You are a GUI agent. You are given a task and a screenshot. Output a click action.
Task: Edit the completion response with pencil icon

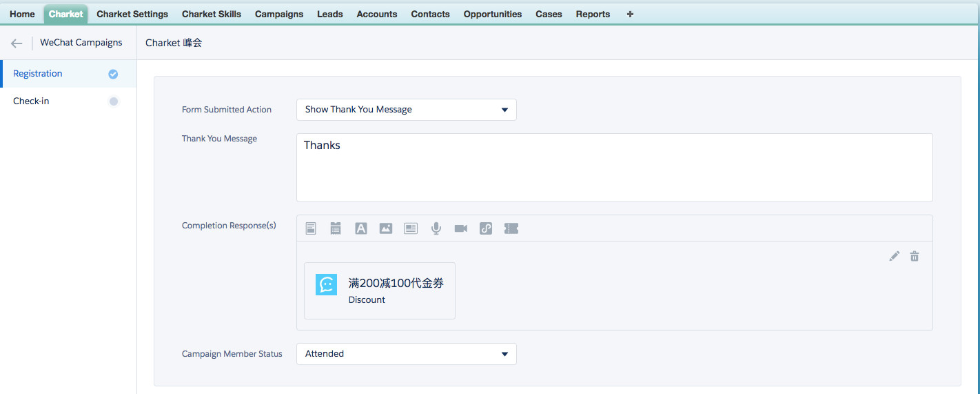point(895,256)
